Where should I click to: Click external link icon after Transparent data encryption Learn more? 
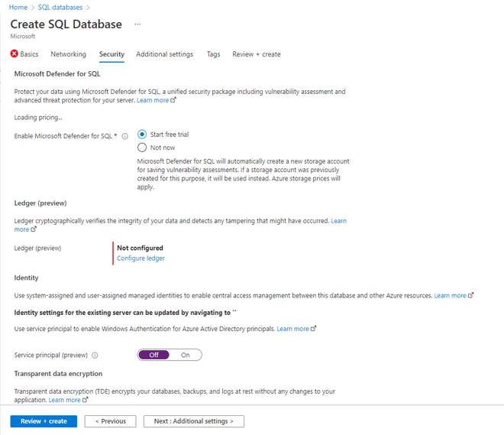pyautogui.click(x=86, y=400)
